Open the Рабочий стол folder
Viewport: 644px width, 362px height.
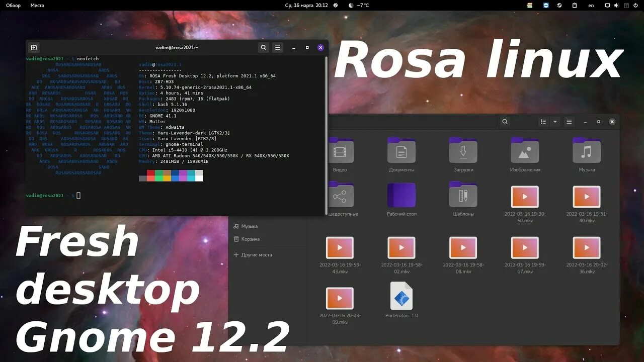[x=401, y=199]
